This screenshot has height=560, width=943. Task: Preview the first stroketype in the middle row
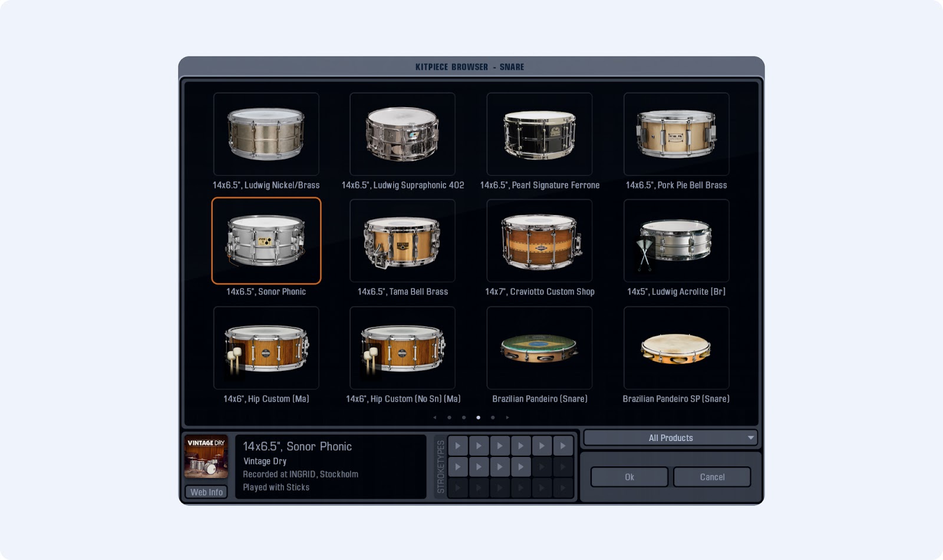(x=458, y=466)
